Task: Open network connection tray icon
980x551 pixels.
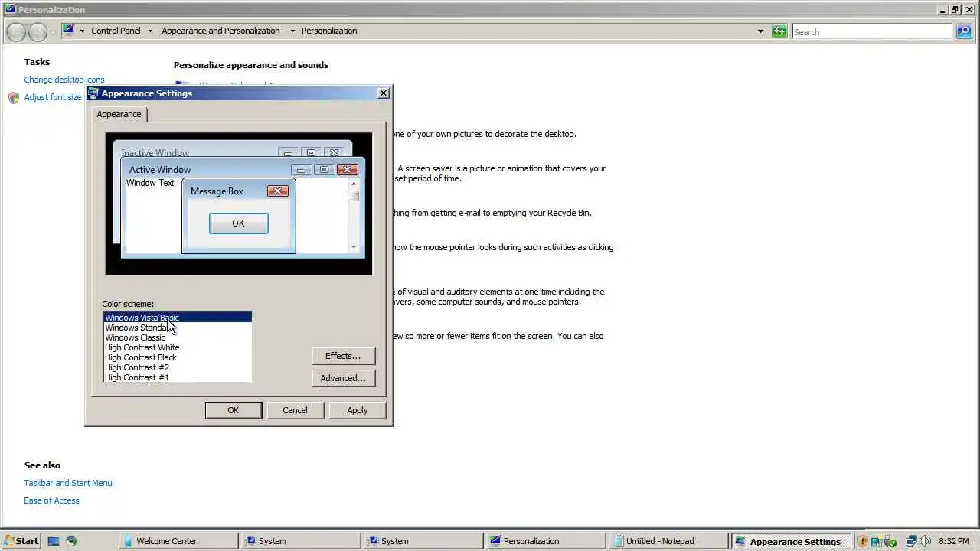Action: pyautogui.click(x=910, y=541)
